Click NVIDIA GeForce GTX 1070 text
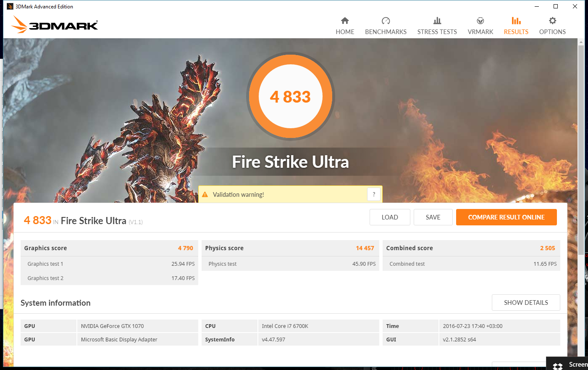The image size is (588, 370). pyautogui.click(x=113, y=326)
